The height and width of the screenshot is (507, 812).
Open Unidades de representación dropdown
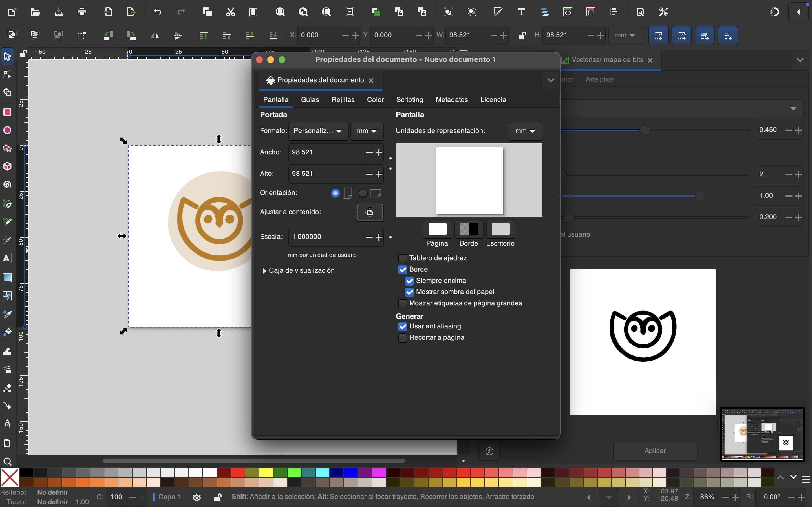(x=525, y=131)
